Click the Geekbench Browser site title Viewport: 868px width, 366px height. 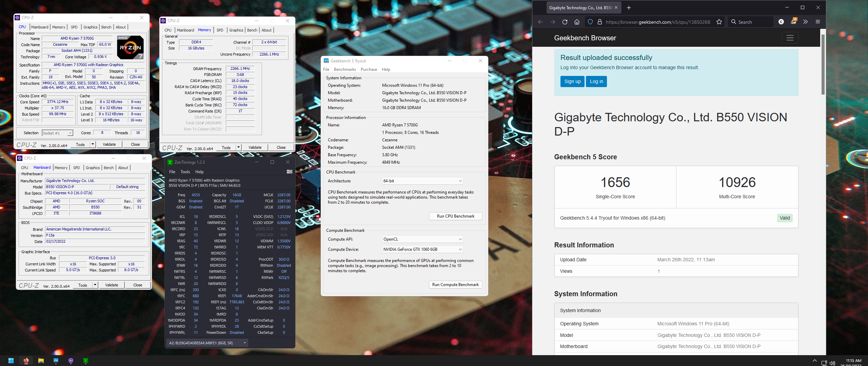(585, 38)
